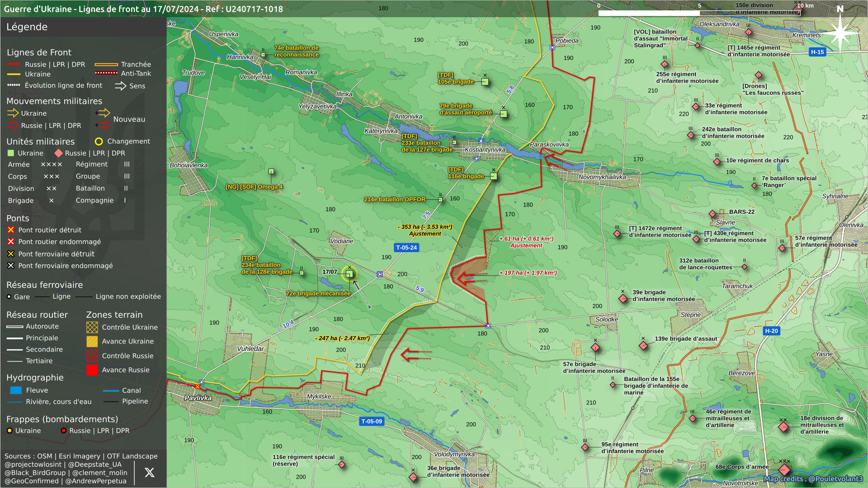868x488 pixels.
Task: Click the destroyed road bridge icon in legend
Action: [x=11, y=230]
